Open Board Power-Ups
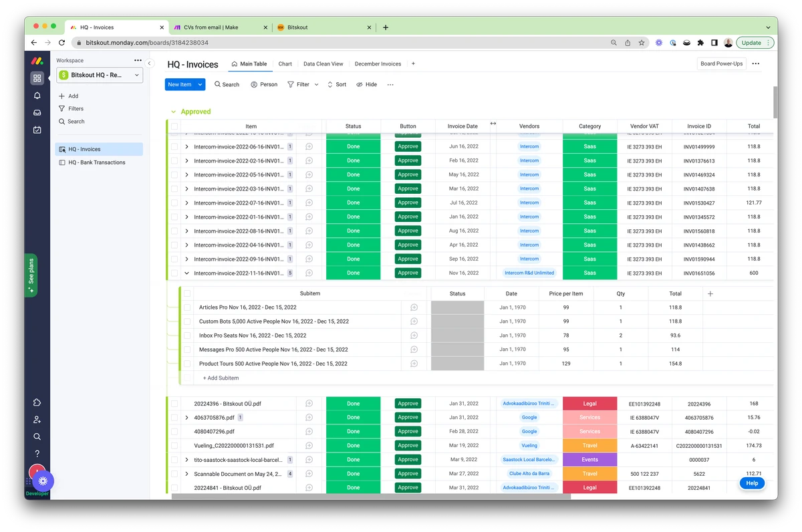Image resolution: width=802 pixels, height=532 pixels. point(721,63)
